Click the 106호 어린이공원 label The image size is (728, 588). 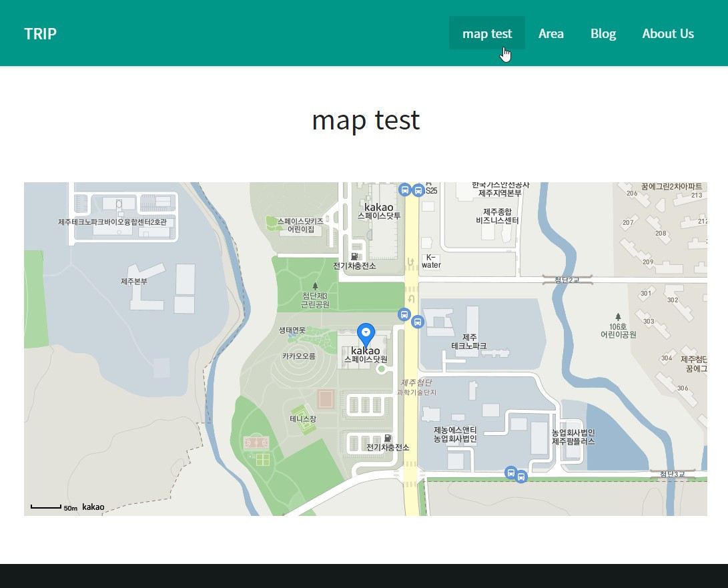coord(618,330)
